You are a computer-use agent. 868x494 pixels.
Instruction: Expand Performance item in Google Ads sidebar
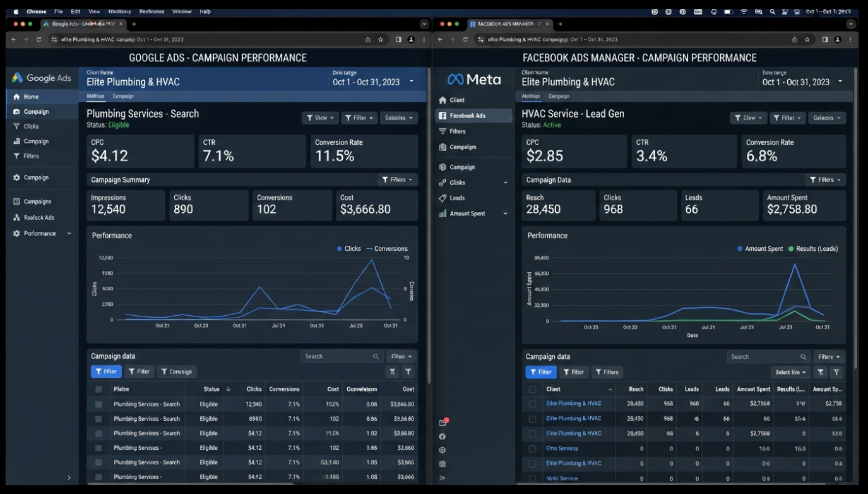point(69,234)
